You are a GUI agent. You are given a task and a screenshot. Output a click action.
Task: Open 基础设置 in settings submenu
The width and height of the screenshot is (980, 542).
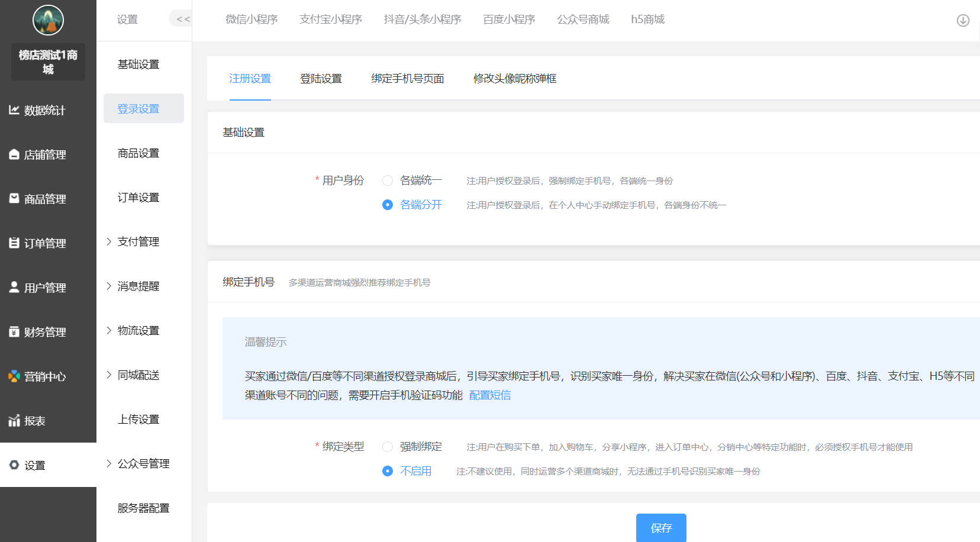click(x=138, y=64)
